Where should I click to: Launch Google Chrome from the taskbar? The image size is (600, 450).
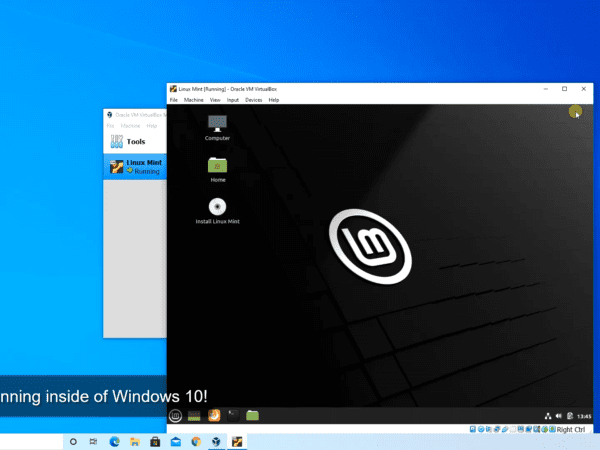(196, 442)
